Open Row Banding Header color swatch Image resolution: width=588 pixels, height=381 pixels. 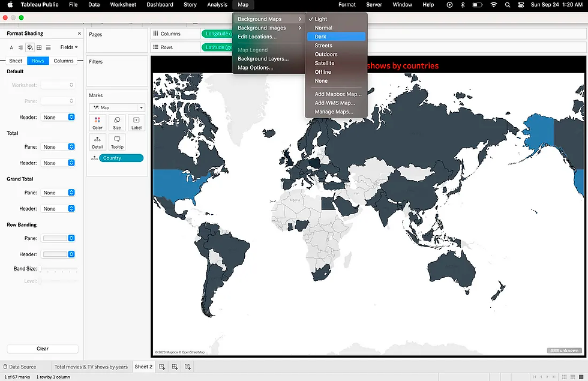[x=58, y=254]
